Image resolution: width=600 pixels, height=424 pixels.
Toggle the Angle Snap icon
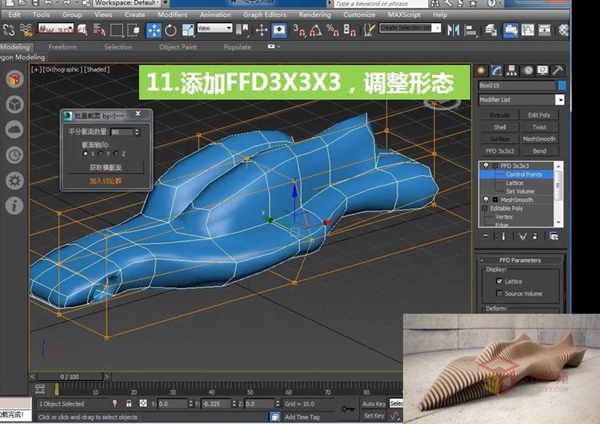tap(316, 30)
